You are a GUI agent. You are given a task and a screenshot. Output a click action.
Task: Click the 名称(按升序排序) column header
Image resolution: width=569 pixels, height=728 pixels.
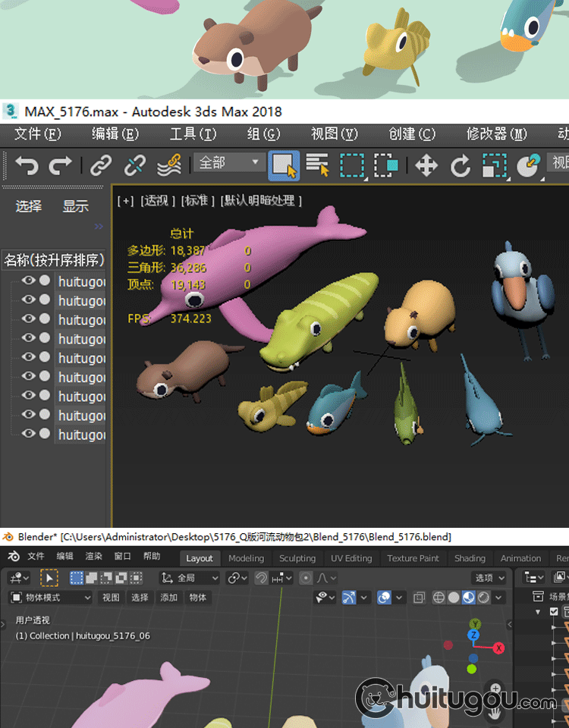coord(54,260)
